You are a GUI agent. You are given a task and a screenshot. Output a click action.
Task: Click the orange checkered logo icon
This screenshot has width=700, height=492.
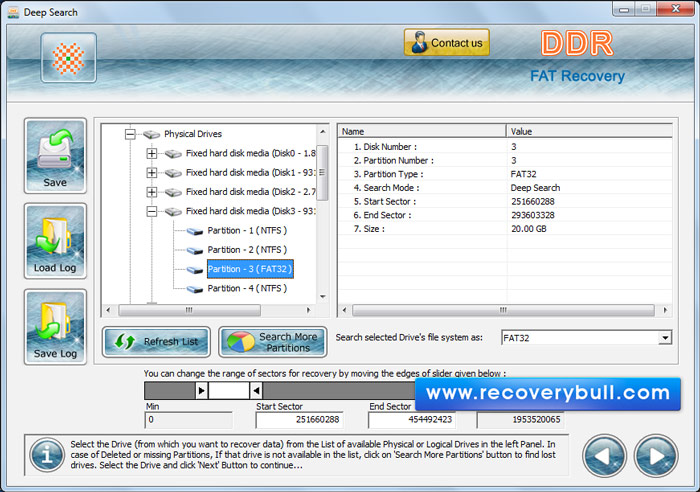68,58
